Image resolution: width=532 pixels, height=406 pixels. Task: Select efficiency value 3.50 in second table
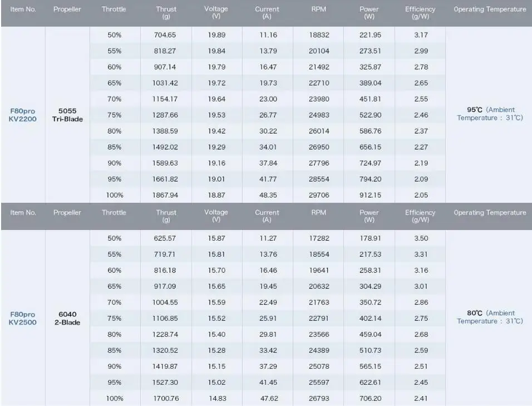[421, 238]
